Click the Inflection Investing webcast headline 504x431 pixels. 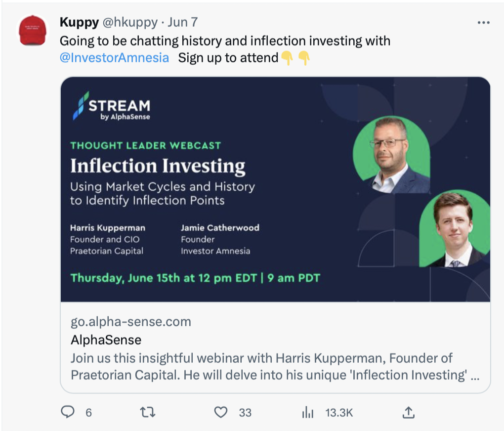tap(158, 166)
